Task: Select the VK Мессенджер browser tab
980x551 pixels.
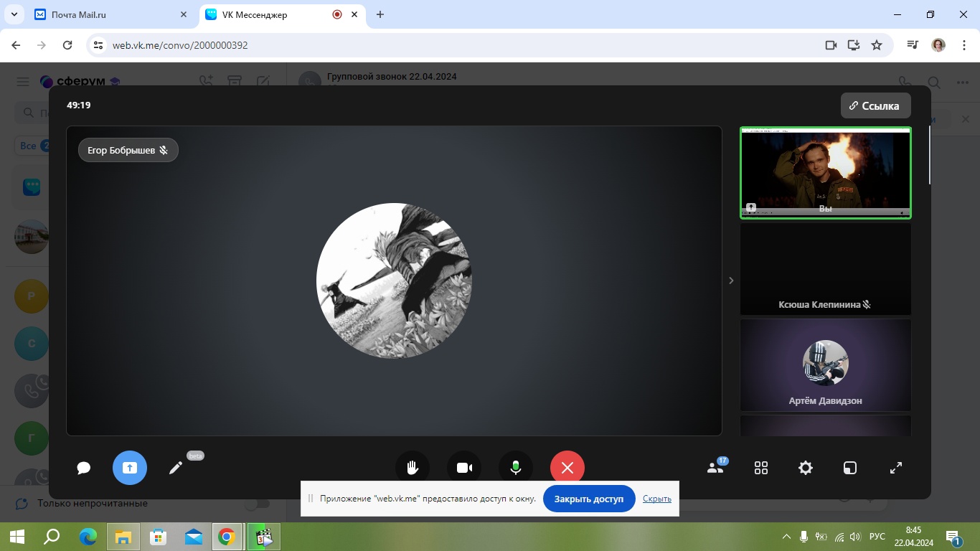Action: 281,14
